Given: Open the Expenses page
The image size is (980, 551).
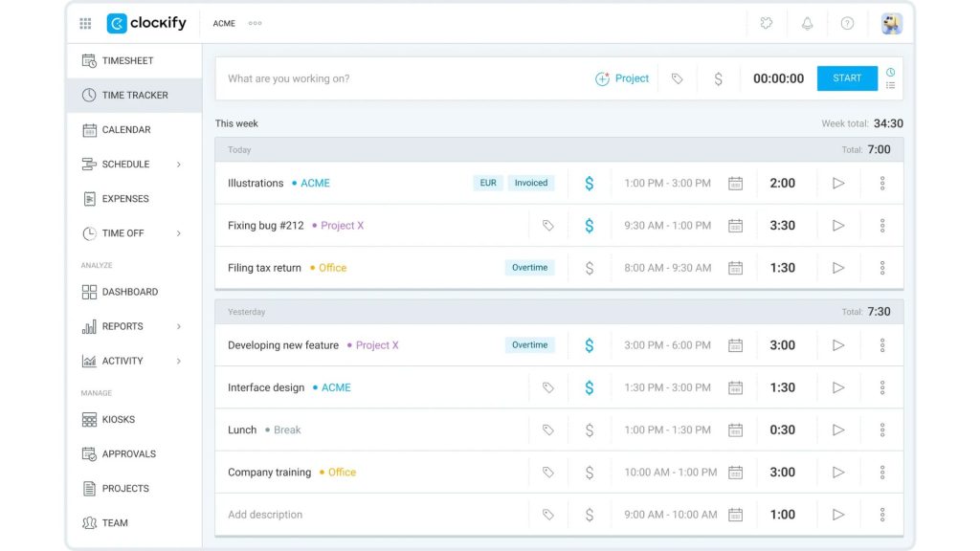Looking at the screenshot, I should pyautogui.click(x=134, y=199).
